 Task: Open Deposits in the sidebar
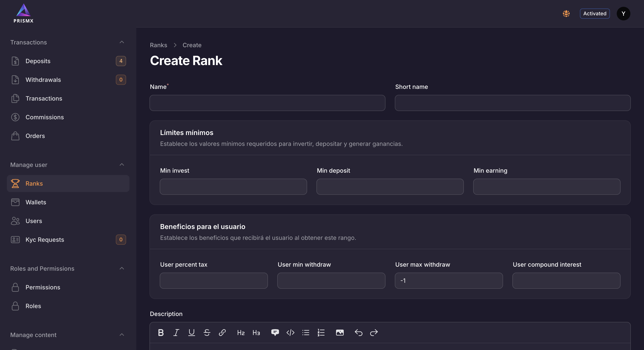tap(38, 61)
